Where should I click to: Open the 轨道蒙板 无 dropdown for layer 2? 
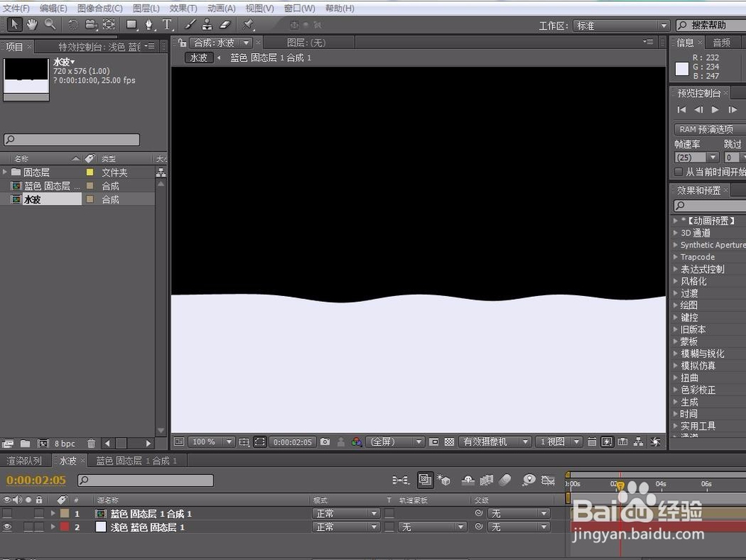pos(432,526)
